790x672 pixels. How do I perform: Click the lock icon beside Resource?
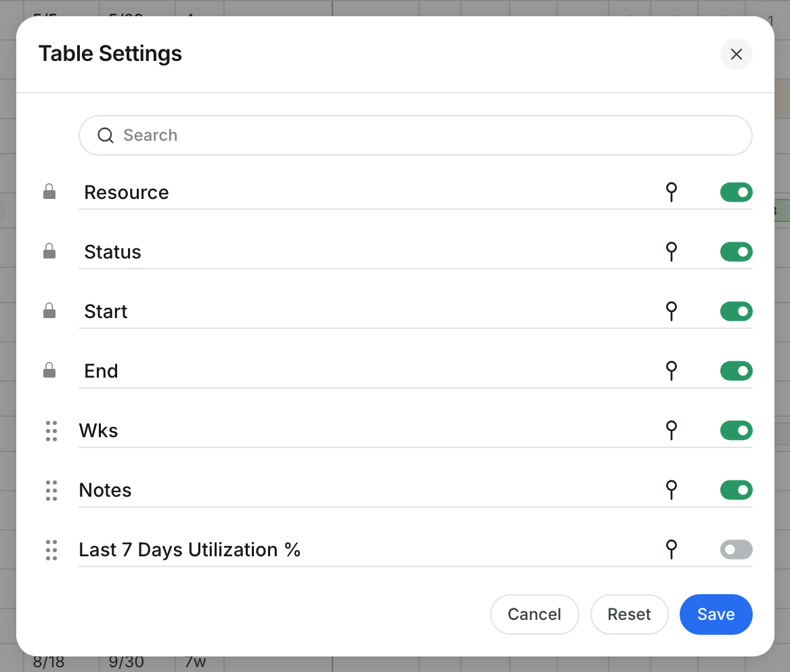(x=49, y=192)
